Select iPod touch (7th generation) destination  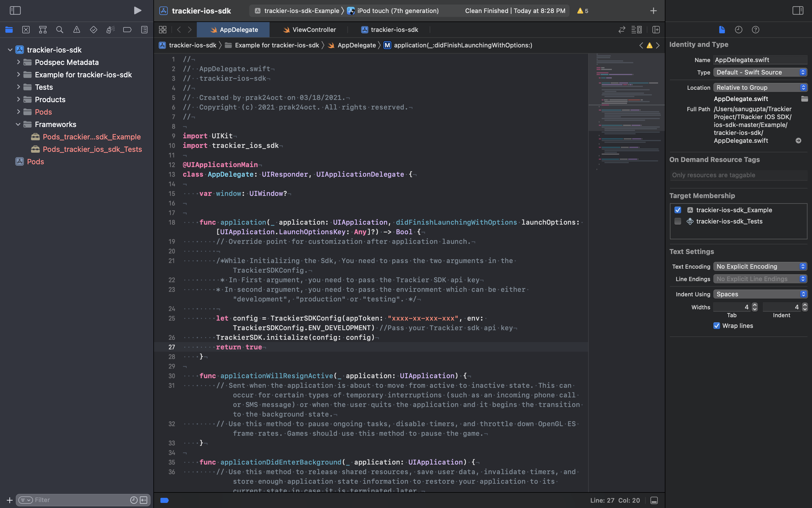393,11
